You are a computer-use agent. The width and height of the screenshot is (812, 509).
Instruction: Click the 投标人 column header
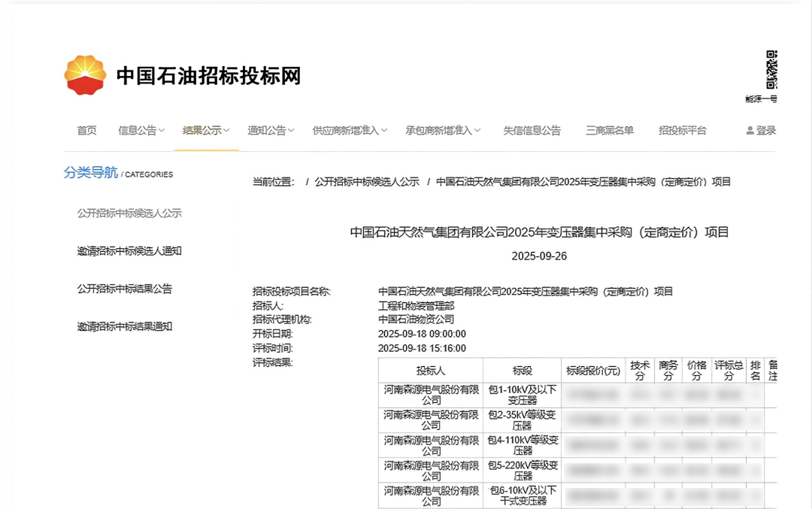coord(431,371)
